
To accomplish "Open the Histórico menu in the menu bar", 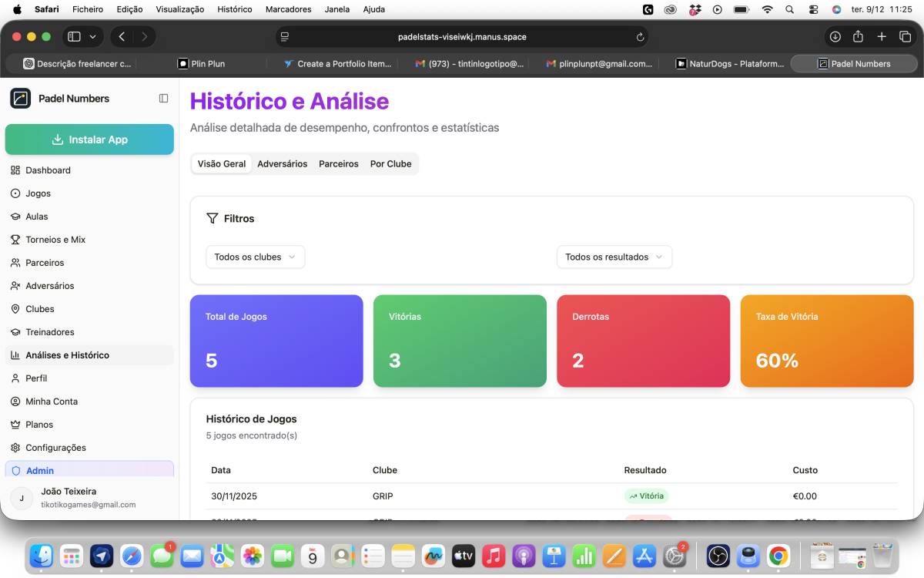I will [x=235, y=9].
